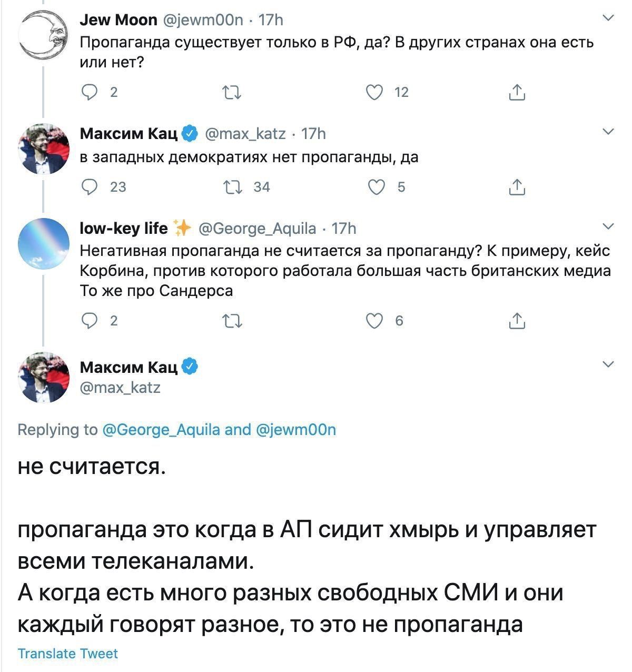Share low-key life's tweet
Image resolution: width=632 pixels, height=672 pixels.
(x=517, y=320)
